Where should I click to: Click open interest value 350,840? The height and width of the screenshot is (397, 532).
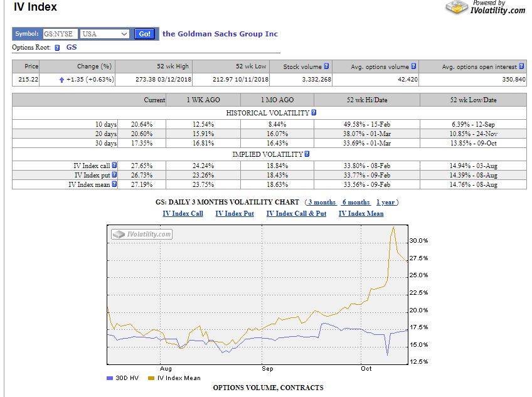514,80
